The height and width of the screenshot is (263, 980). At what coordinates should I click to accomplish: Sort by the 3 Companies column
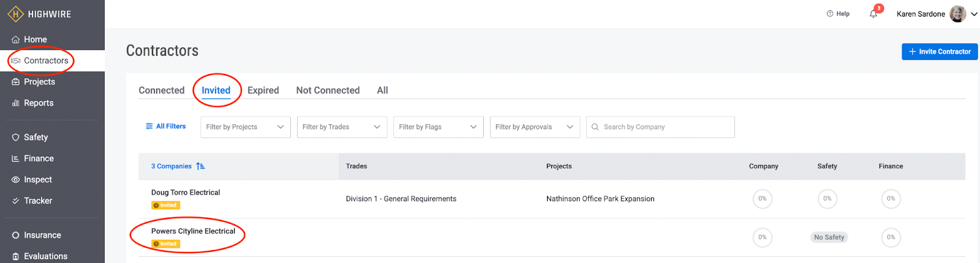(x=178, y=166)
